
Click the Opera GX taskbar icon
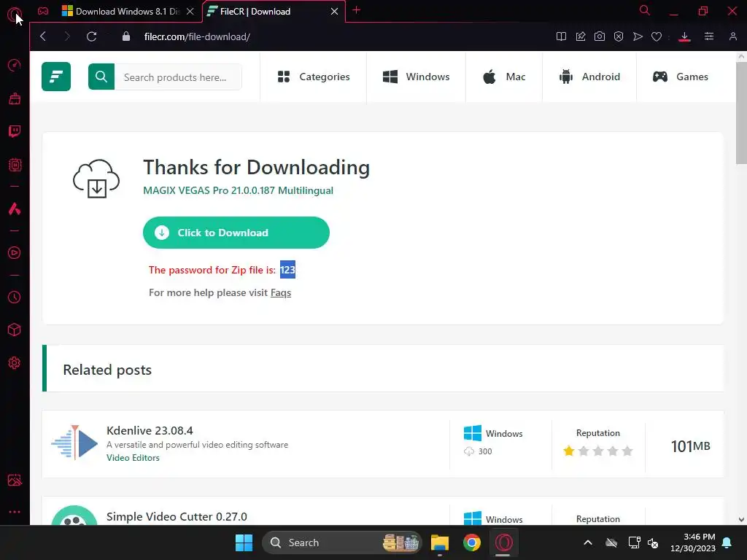(503, 542)
